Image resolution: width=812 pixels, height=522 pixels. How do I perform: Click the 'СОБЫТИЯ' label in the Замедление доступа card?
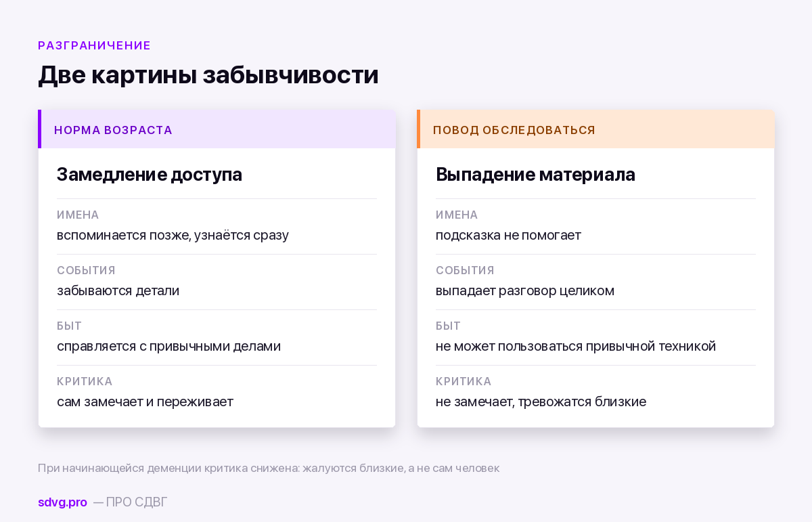tap(86, 270)
